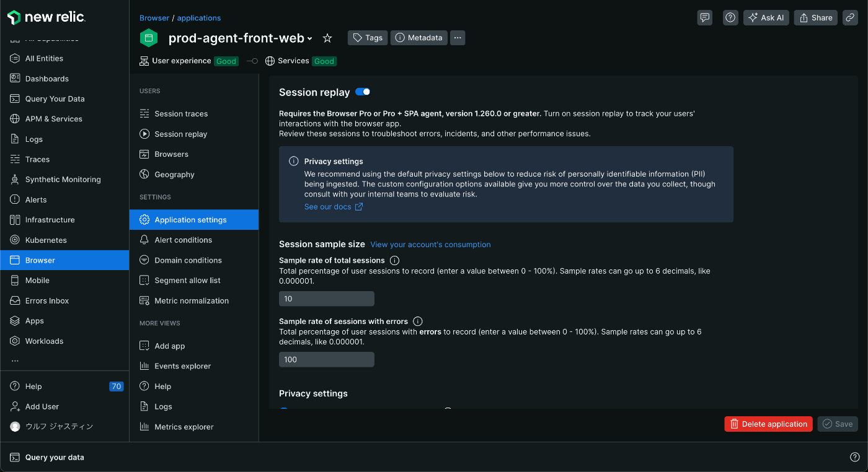Open Session traces in the side menu

coord(194,114)
